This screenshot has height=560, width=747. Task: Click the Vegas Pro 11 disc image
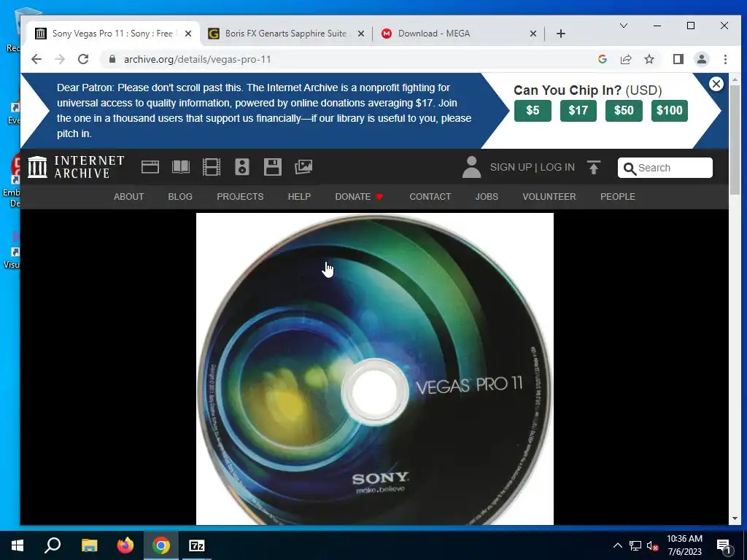(x=374, y=369)
